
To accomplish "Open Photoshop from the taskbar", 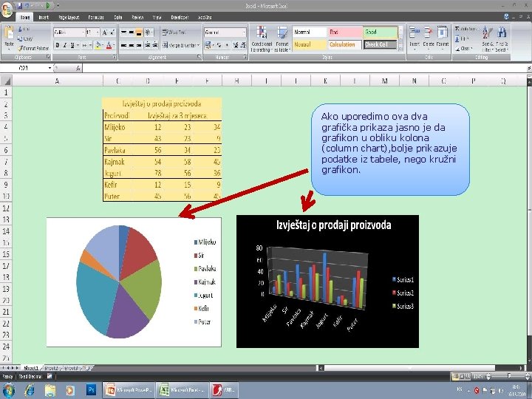I will [x=92, y=390].
